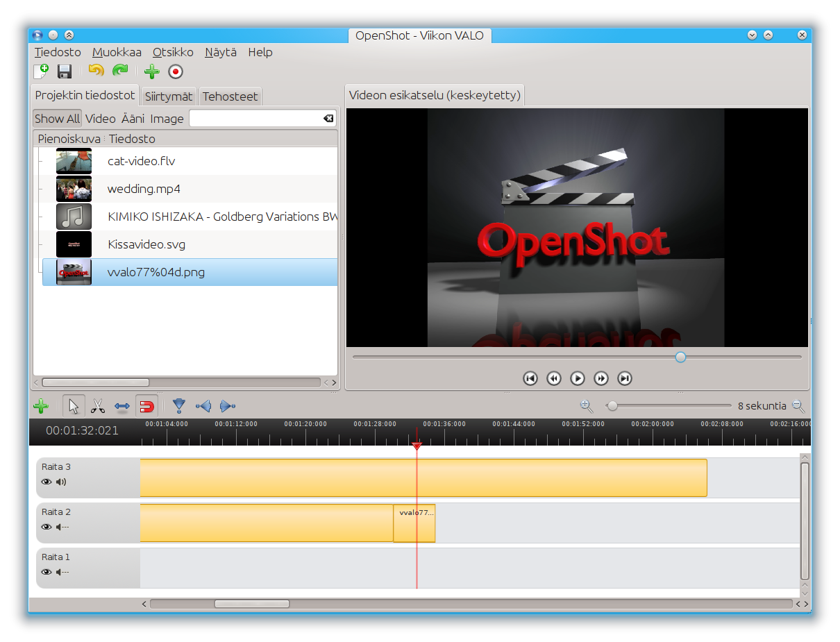The width and height of the screenshot is (840, 642).
Task: Add a marker with the marker icon
Action: [x=179, y=406]
